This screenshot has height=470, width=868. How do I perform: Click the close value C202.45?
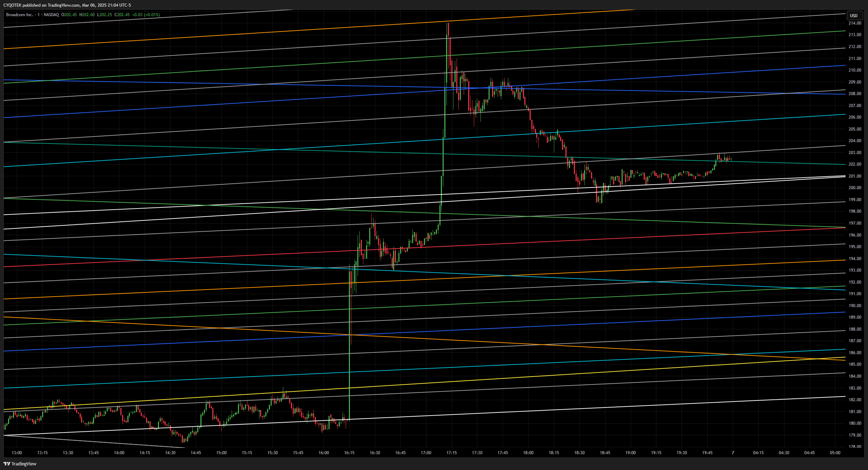[x=122, y=15]
